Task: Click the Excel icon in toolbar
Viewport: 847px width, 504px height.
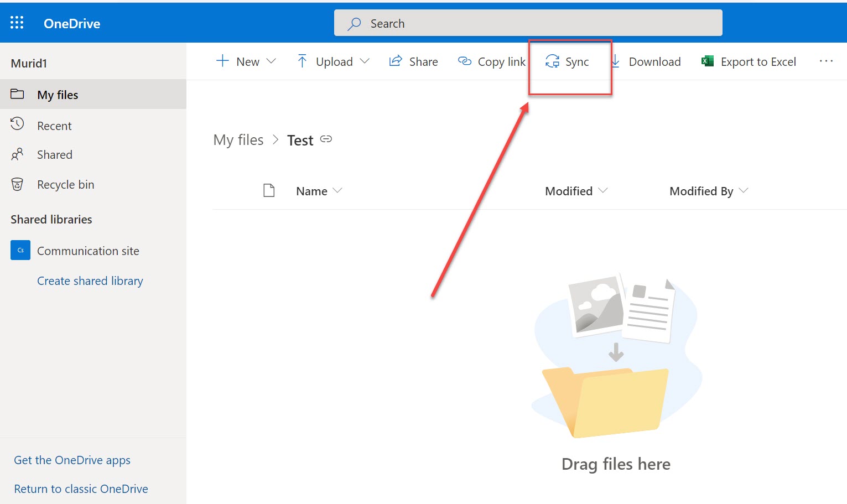Action: click(x=708, y=61)
